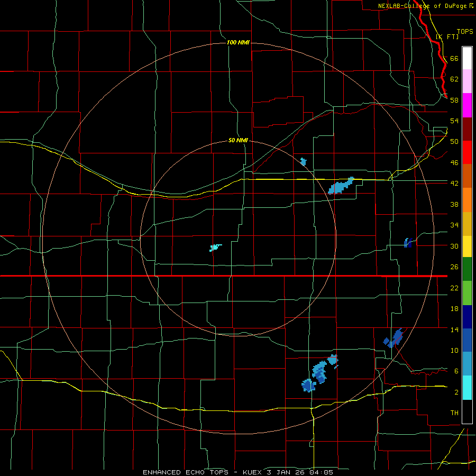Click the "50 NMI" range ring label
The width and height of the screenshot is (476, 476).
[239, 140]
